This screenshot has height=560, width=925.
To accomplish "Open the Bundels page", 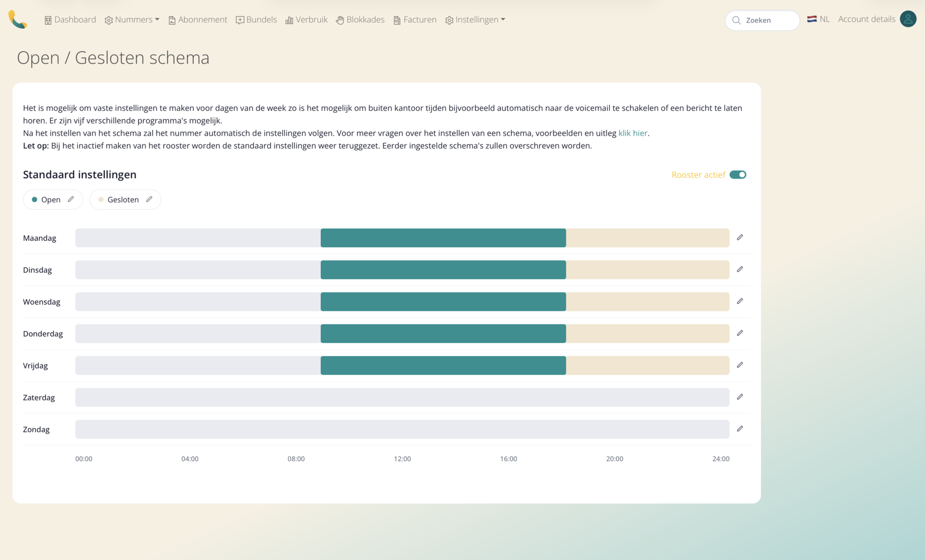I will tap(256, 20).
